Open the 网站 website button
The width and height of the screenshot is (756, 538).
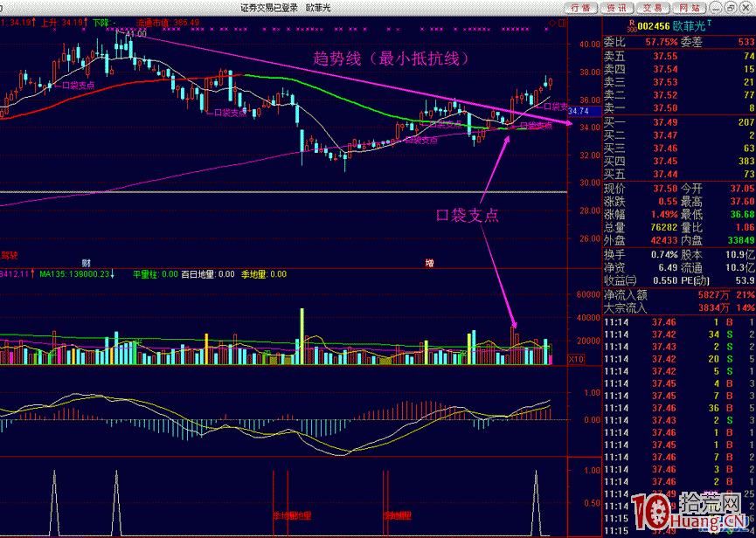point(689,8)
